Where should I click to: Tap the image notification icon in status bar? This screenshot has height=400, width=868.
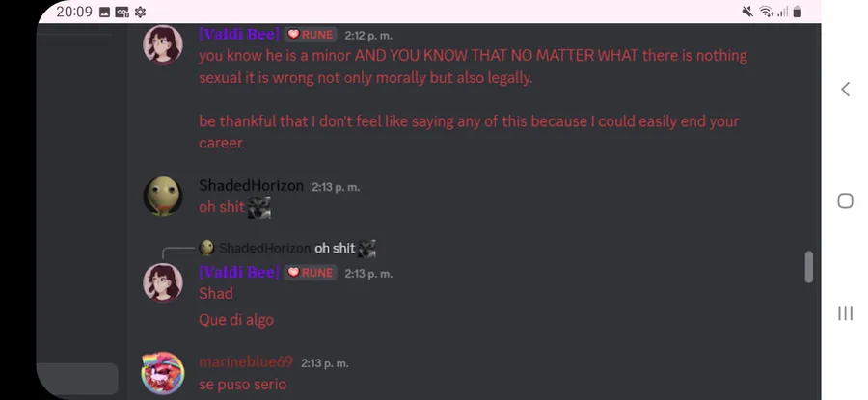click(x=104, y=13)
